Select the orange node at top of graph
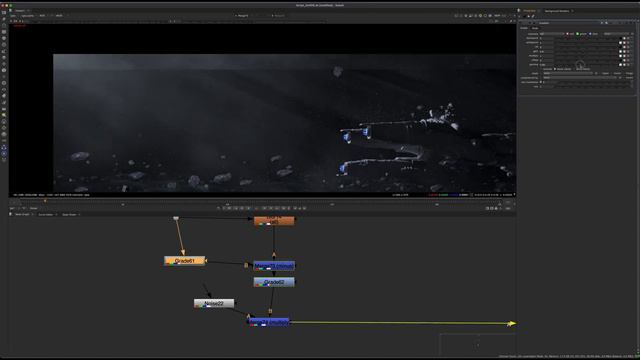Screen dimensions: 640x360 tap(274, 221)
